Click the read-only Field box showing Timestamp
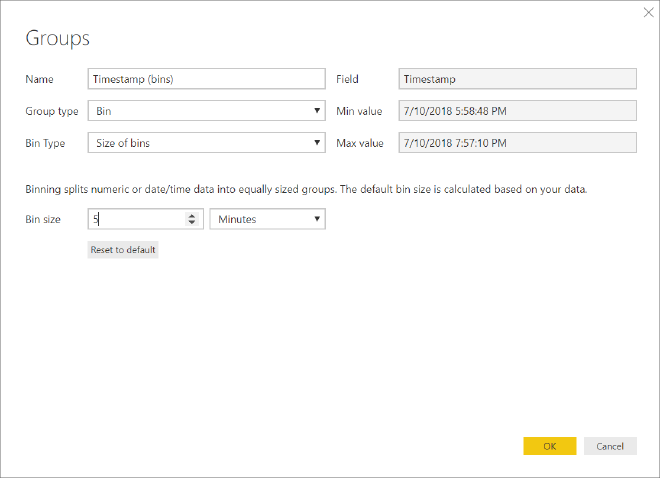This screenshot has width=660, height=478. (517, 79)
